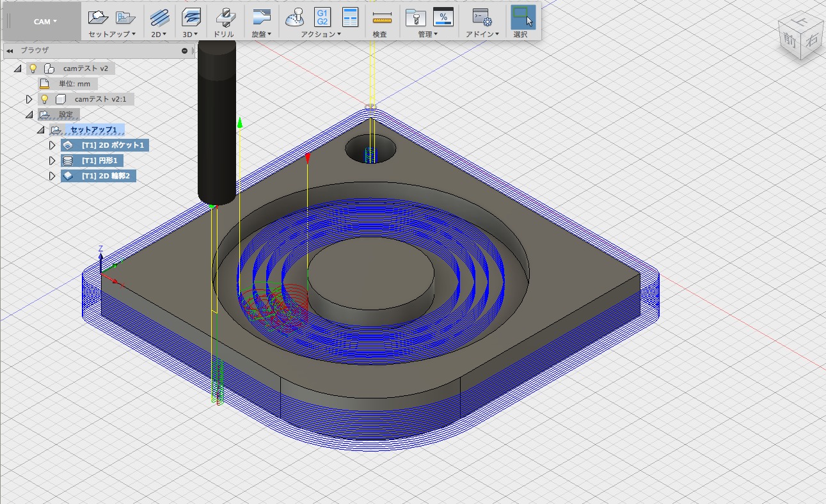The image size is (826, 504).
Task: Click the New Setup icon in toolbar
Action: pos(98,17)
